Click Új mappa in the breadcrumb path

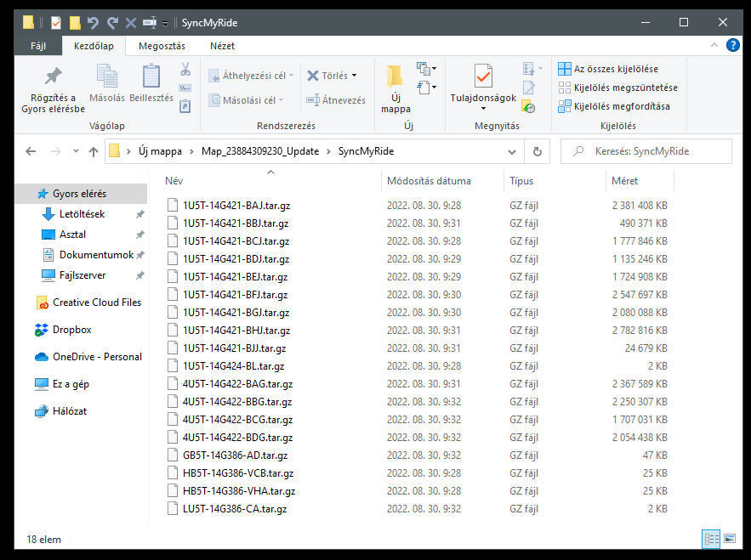pos(160,151)
